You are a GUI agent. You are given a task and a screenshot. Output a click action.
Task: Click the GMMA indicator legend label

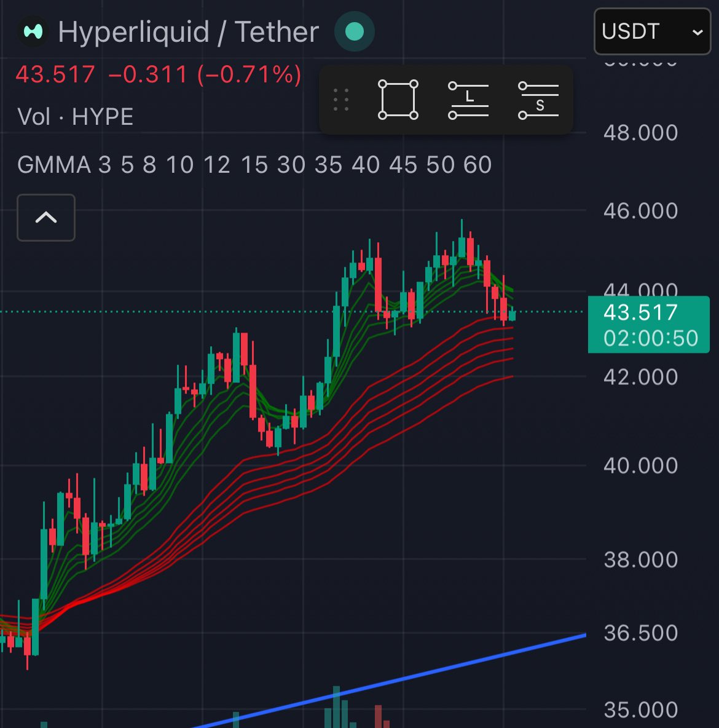pyautogui.click(x=254, y=164)
